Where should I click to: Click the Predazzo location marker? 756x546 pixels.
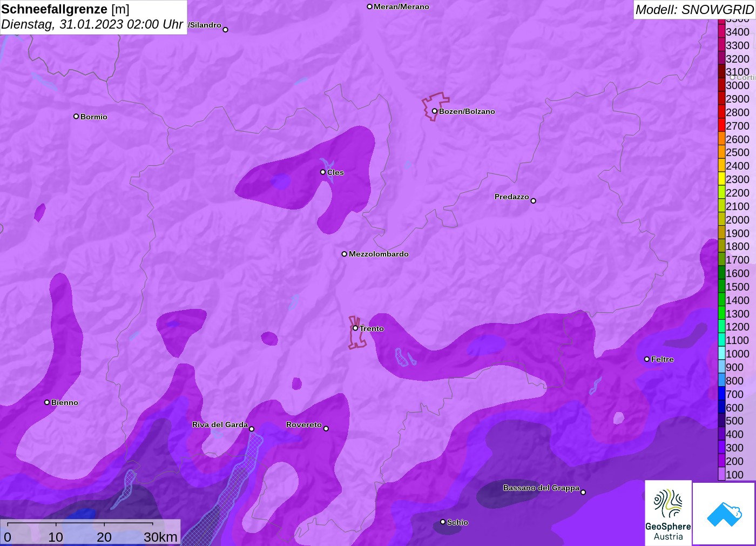tap(533, 201)
